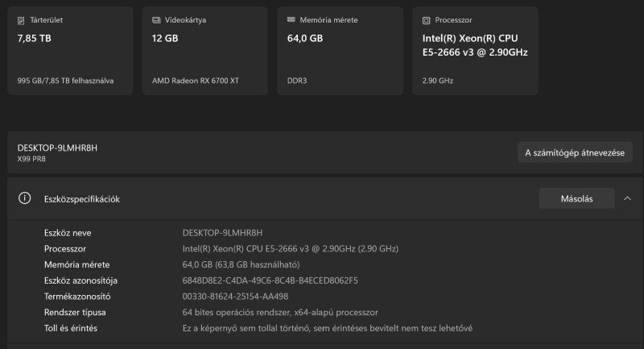Click A számítógép átnevezése button

pyautogui.click(x=575, y=152)
